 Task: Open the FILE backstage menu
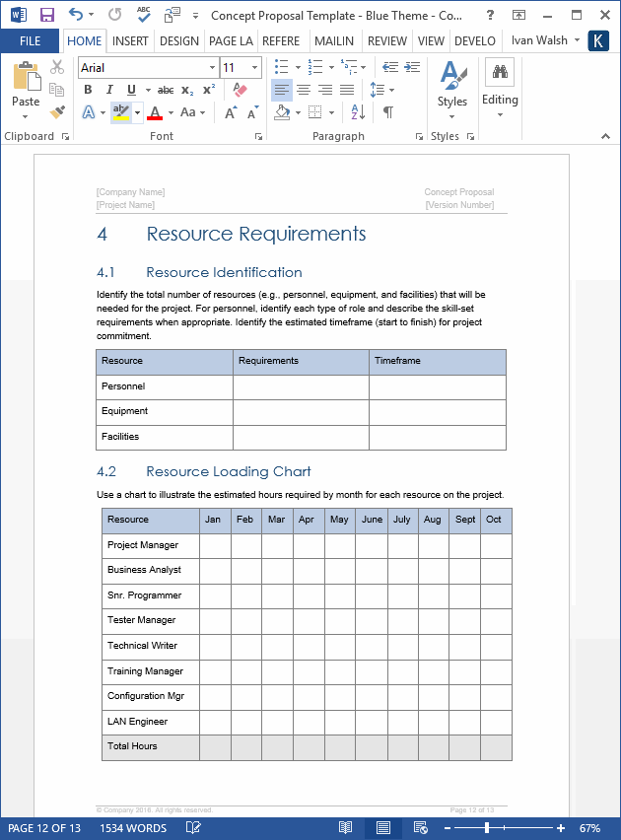click(30, 41)
